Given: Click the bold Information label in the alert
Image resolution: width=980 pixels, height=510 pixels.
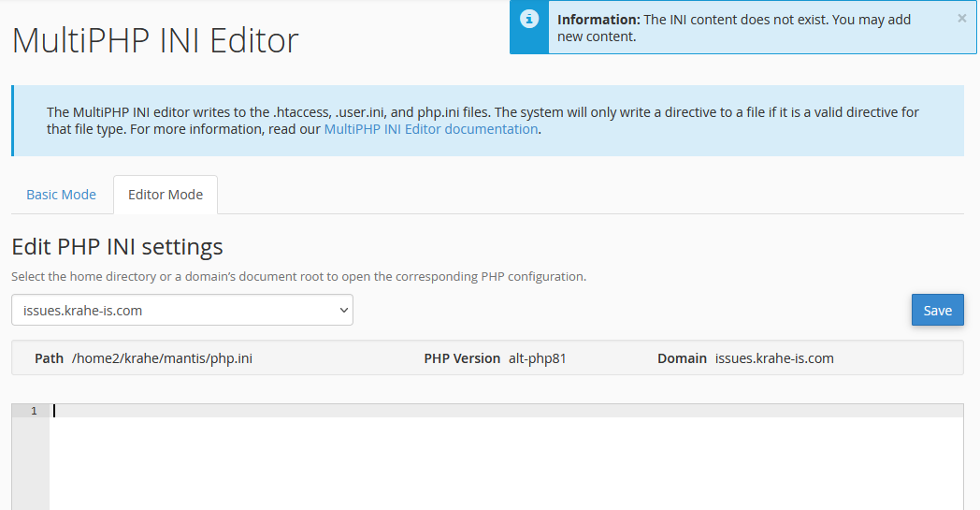Looking at the screenshot, I should (x=598, y=20).
